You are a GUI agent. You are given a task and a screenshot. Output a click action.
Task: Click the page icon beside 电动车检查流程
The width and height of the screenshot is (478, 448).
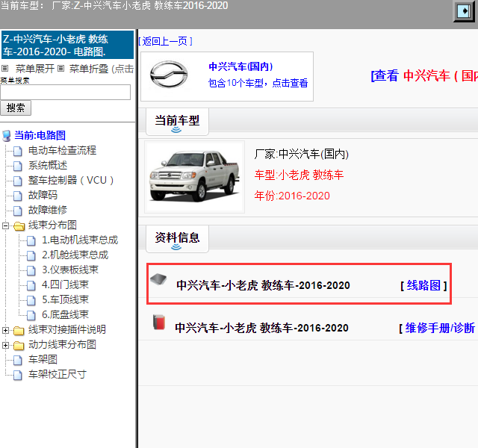pos(18,151)
